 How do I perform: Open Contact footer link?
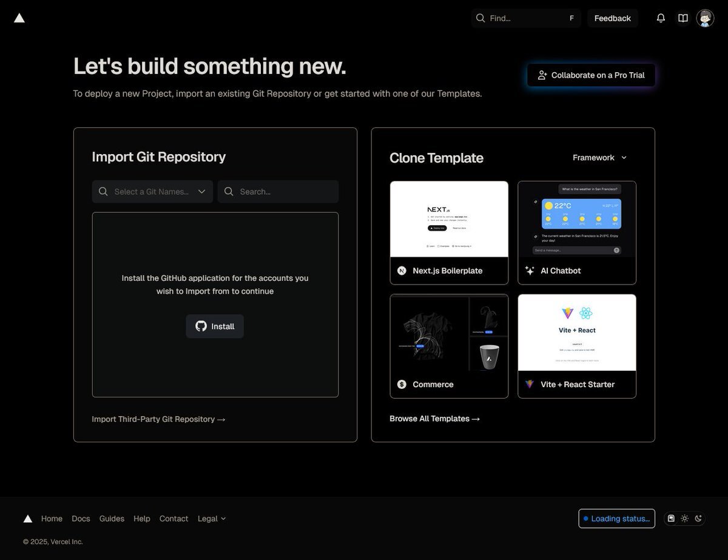click(x=174, y=519)
